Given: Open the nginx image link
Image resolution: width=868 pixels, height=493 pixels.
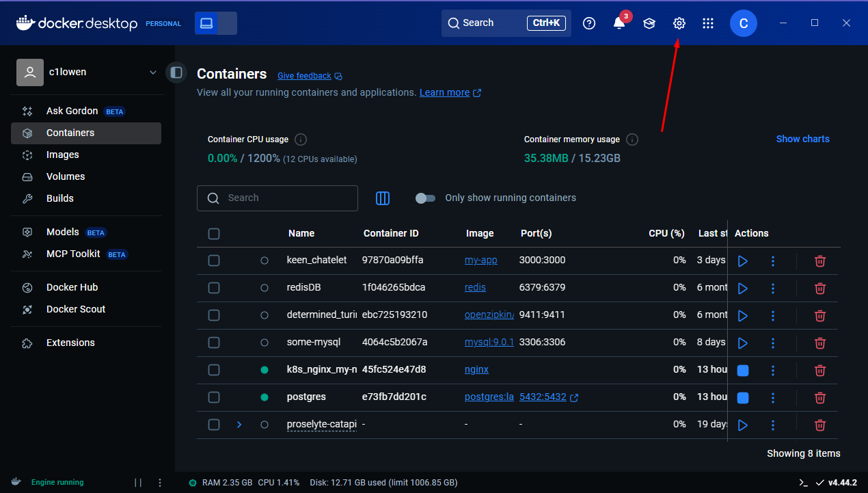Looking at the screenshot, I should (476, 370).
